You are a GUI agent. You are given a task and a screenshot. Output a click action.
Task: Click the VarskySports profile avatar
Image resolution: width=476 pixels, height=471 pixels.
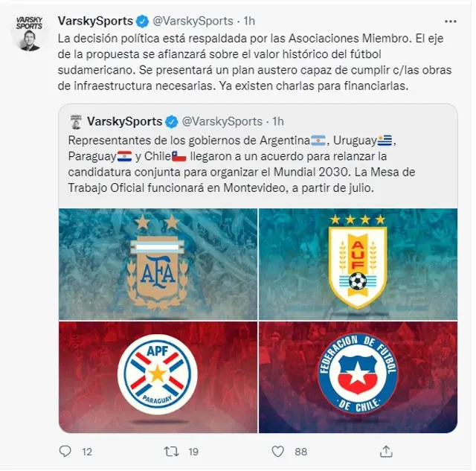(29, 33)
